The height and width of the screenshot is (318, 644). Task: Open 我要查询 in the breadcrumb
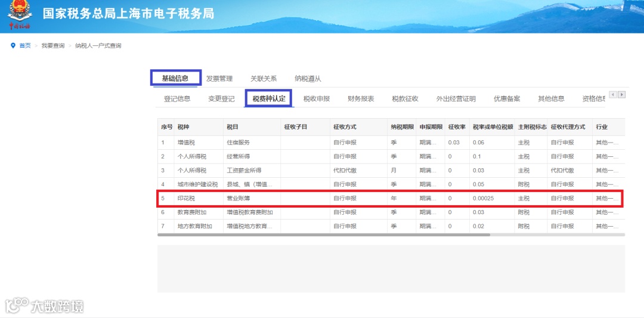[x=53, y=45]
